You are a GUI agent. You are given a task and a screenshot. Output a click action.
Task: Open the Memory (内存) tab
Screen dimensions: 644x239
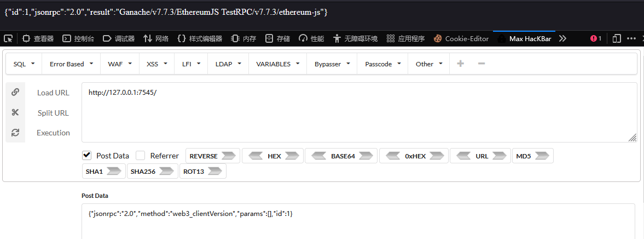(243, 39)
